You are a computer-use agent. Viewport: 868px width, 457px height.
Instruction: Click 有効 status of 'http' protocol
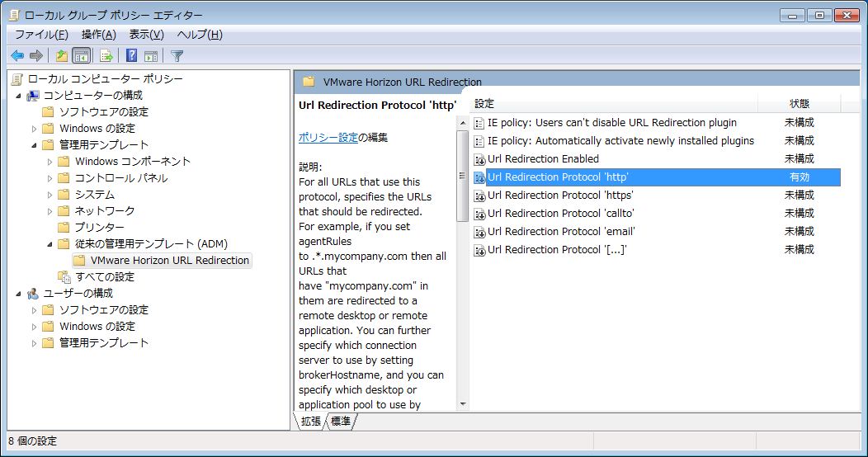[799, 177]
